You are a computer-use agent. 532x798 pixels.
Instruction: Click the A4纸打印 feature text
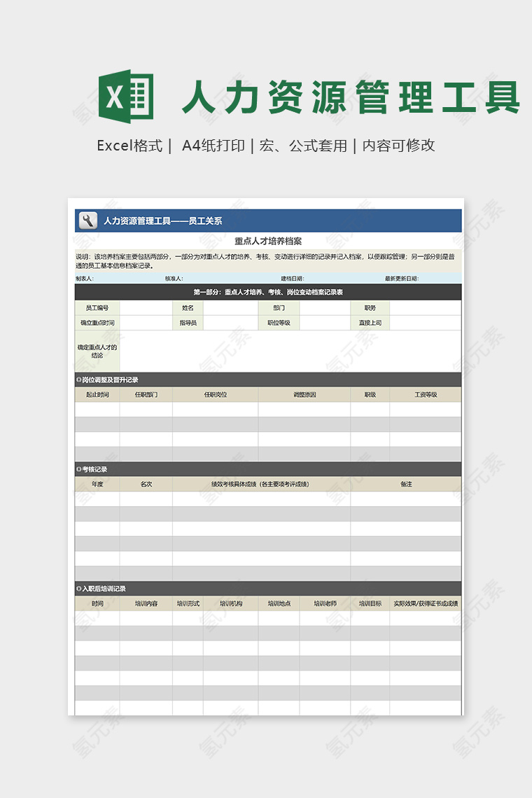[213, 146]
